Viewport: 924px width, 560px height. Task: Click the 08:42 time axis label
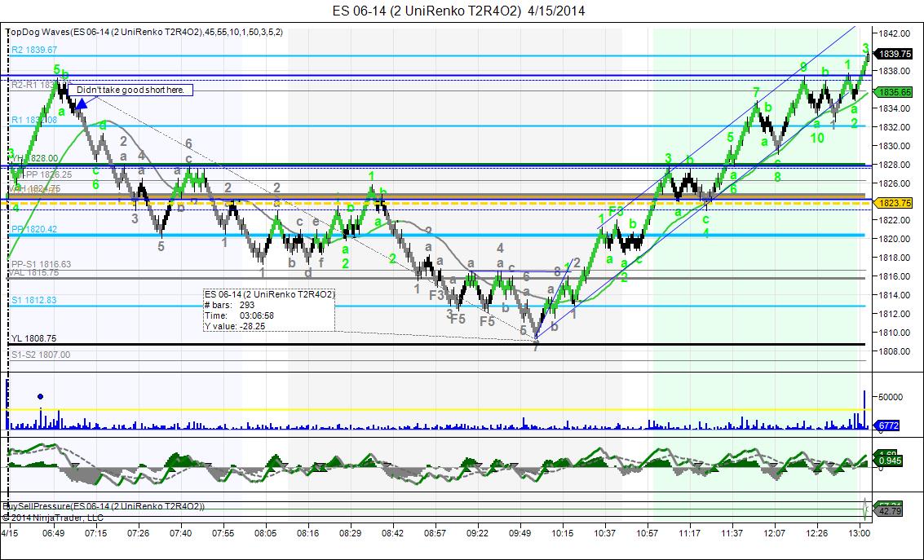[x=392, y=533]
